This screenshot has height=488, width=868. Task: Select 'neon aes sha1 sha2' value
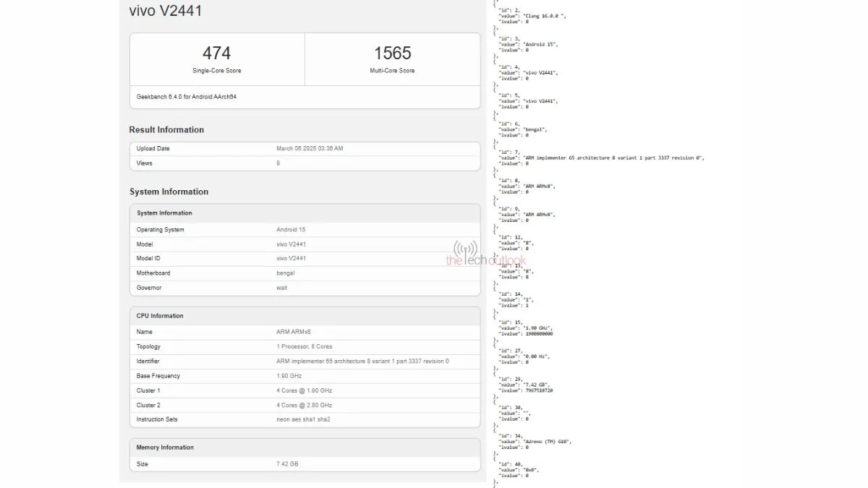coord(303,419)
